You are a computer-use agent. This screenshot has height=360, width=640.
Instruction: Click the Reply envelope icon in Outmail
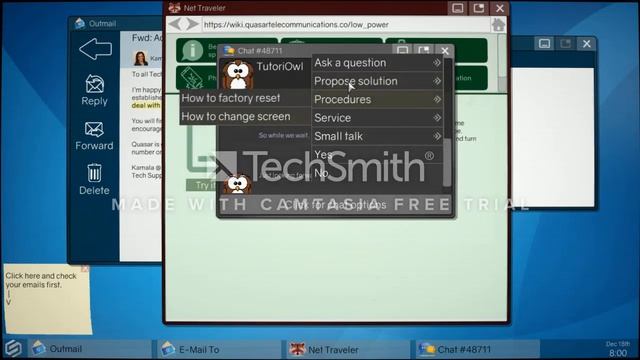click(94, 84)
